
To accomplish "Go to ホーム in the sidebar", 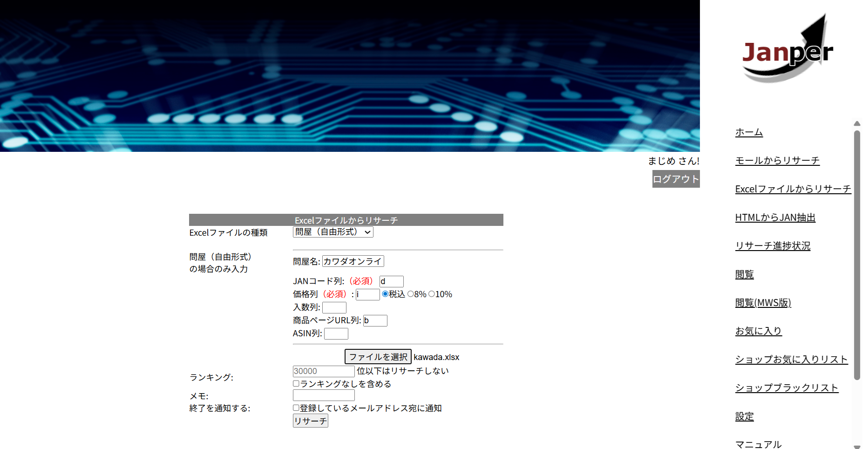I will [749, 132].
